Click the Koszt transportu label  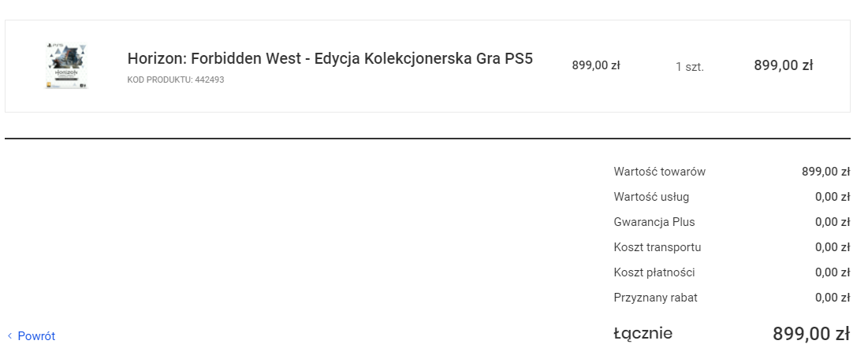(657, 247)
